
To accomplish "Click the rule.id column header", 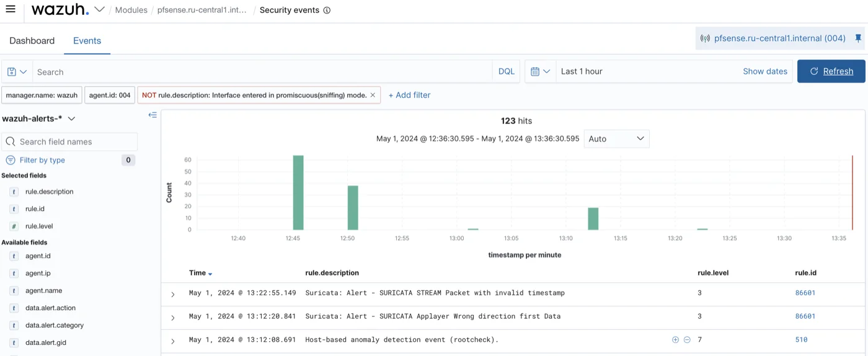I will click(805, 273).
